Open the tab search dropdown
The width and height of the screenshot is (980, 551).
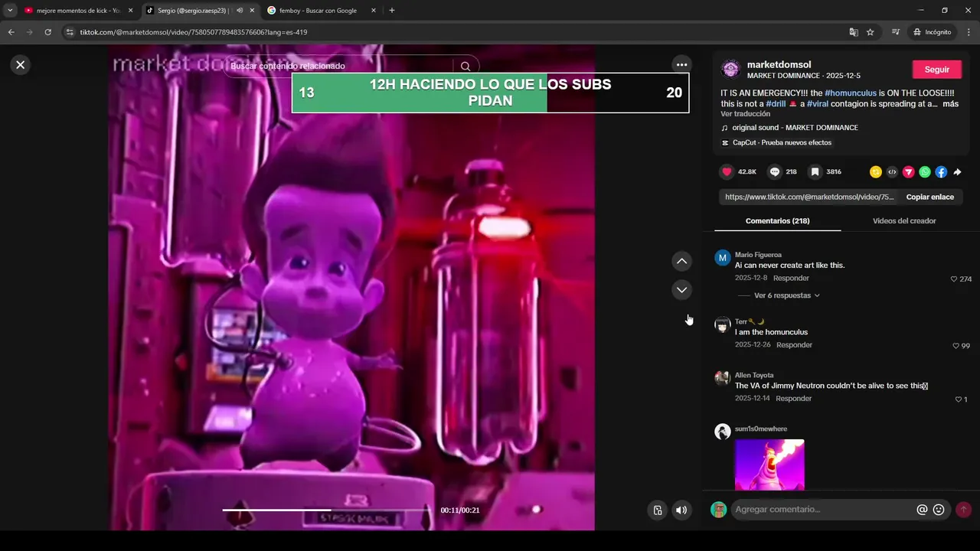[x=10, y=11]
